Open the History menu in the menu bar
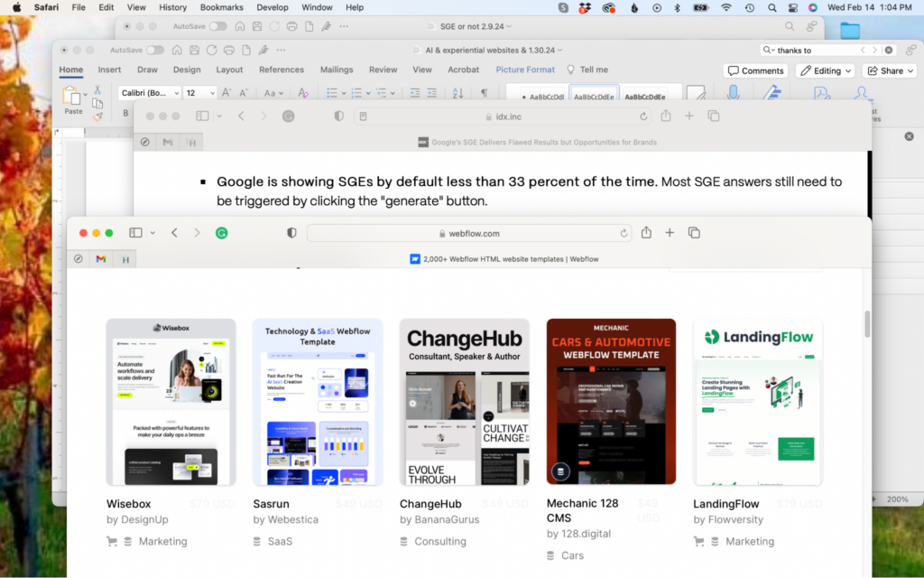Screen dimensions: 924x578 coord(172,7)
